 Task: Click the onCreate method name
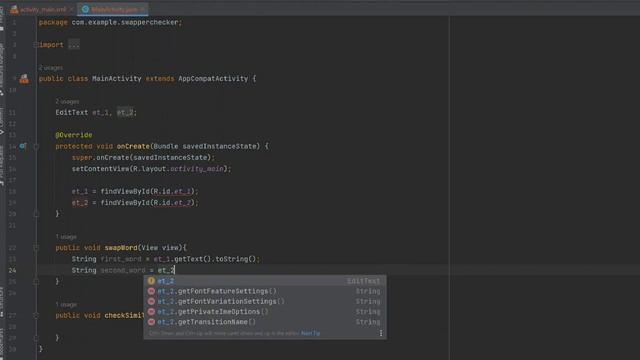(133, 146)
